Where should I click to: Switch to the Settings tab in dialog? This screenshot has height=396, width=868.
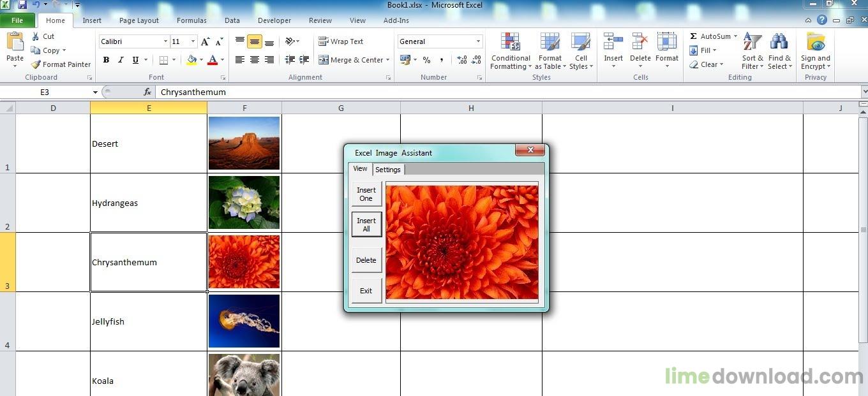tap(387, 170)
